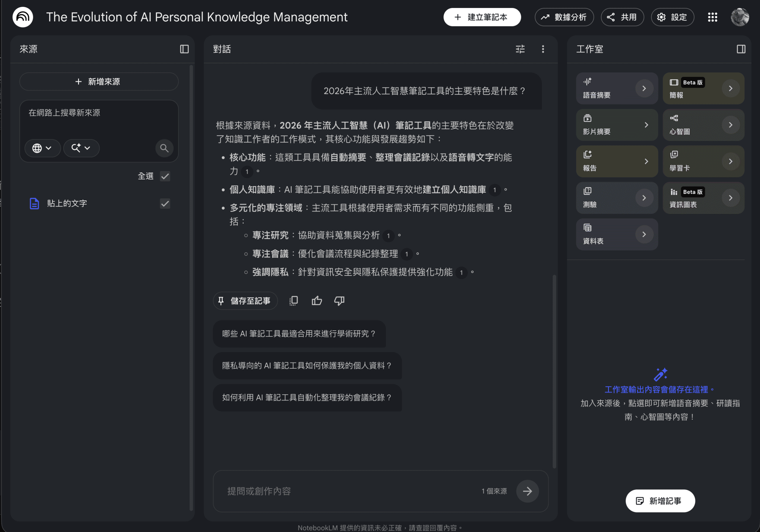Click 儲存至記事 save to note

(245, 301)
